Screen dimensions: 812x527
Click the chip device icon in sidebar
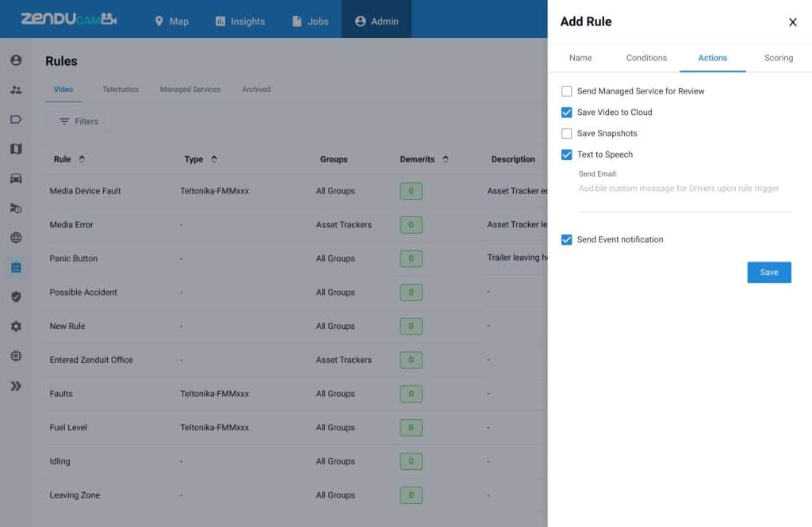coord(16,356)
